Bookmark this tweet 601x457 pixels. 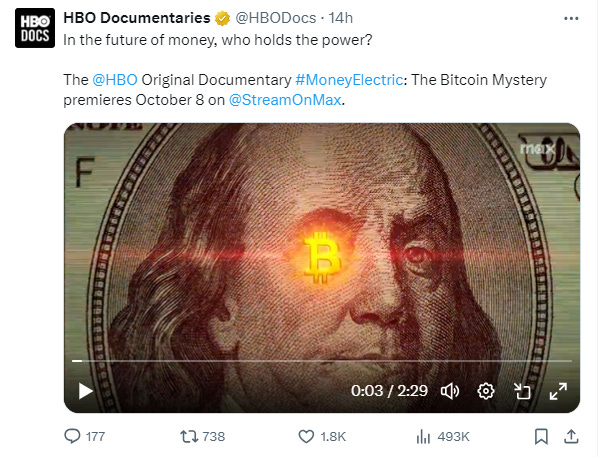541,436
